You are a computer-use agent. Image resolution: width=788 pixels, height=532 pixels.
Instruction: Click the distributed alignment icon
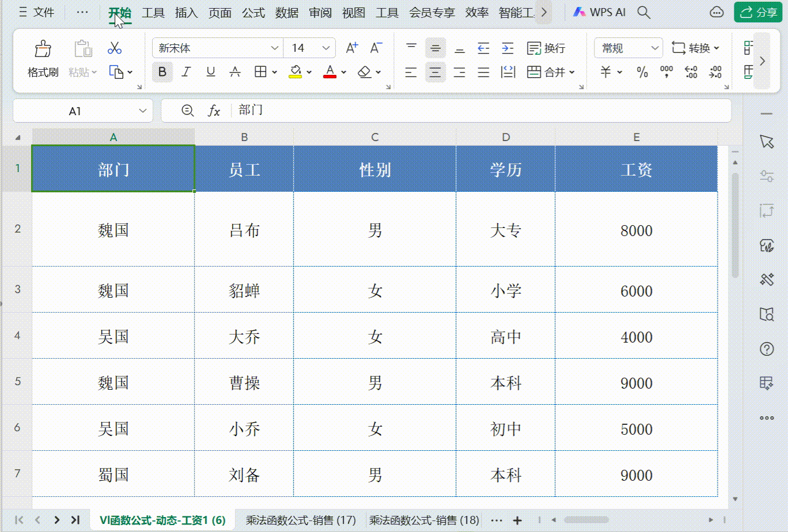tap(508, 72)
